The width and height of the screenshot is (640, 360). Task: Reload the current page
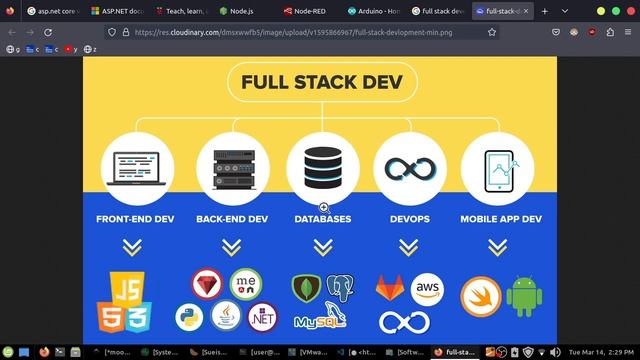(x=48, y=32)
